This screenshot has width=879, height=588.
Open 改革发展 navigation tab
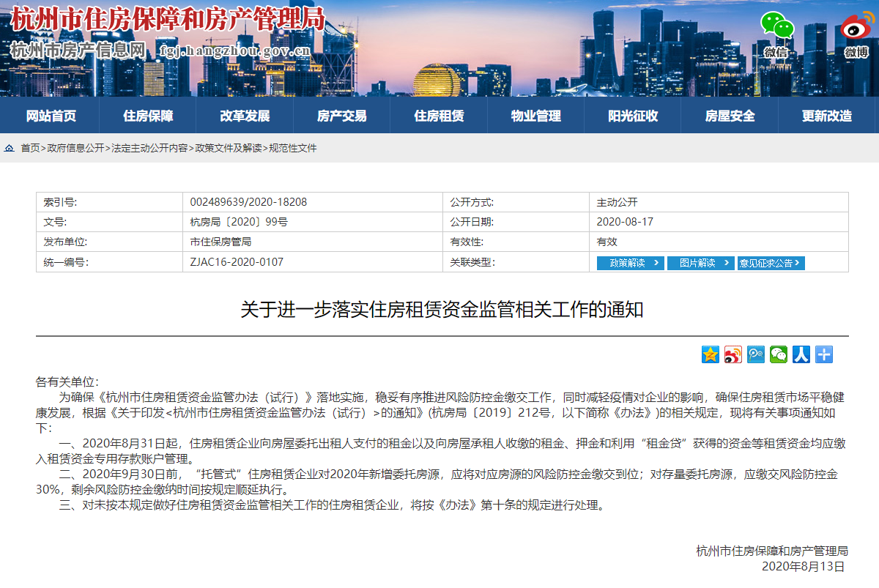(245, 116)
